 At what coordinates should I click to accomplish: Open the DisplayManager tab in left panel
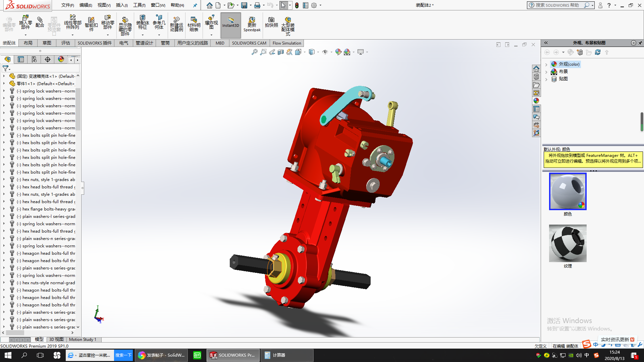pyautogui.click(x=61, y=59)
